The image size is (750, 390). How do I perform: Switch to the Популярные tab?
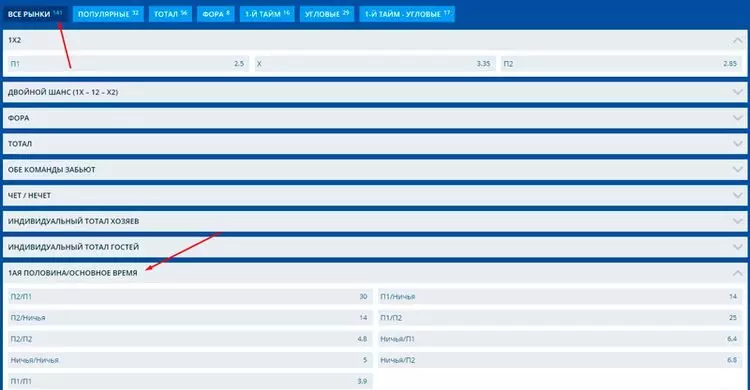108,14
